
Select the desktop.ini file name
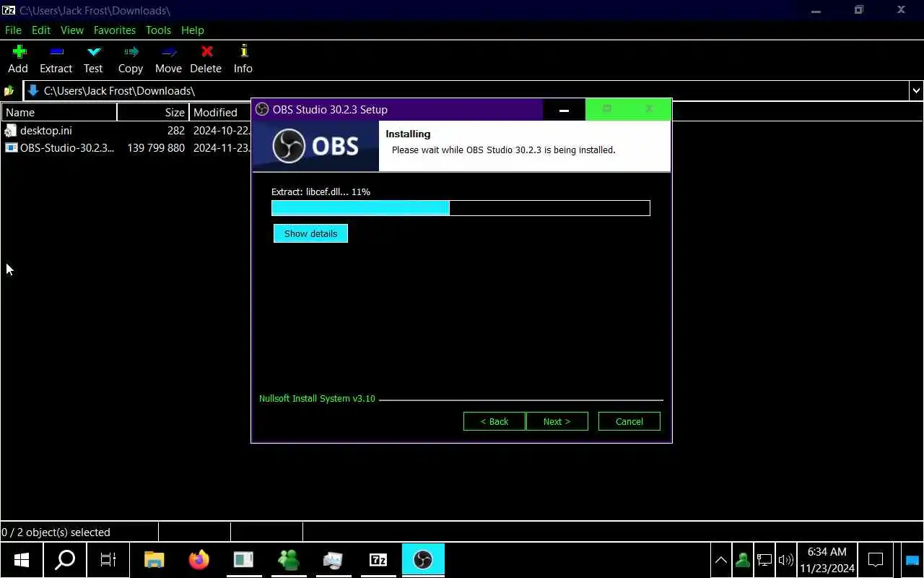click(46, 131)
